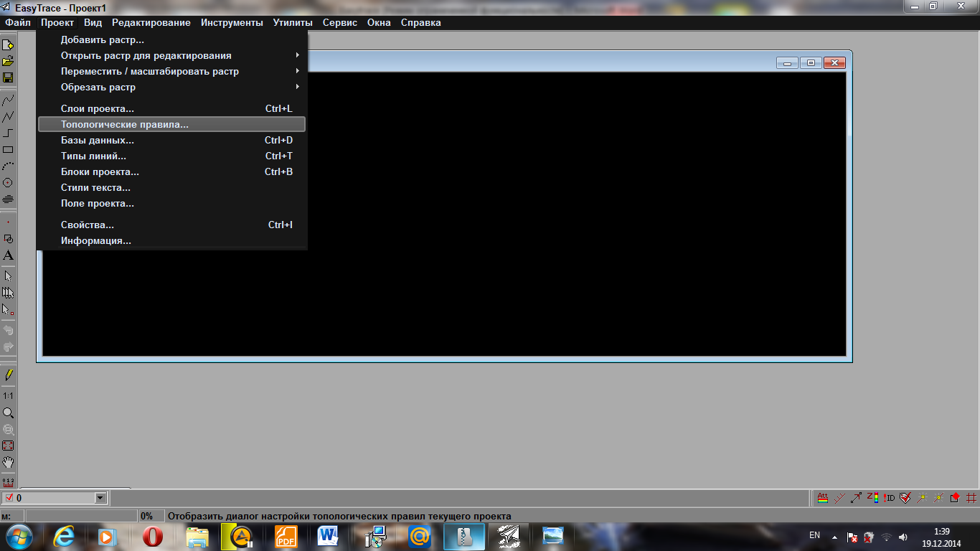
Task: Open the Вид menu
Action: [x=93, y=22]
